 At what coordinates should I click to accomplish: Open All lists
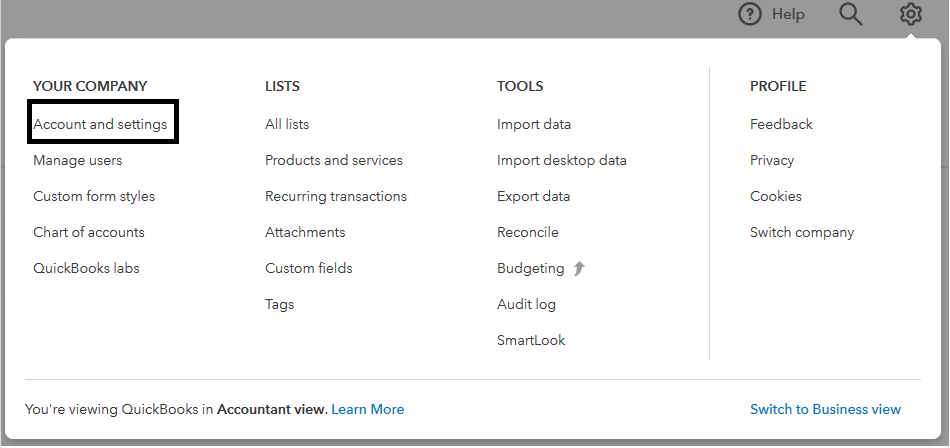287,124
